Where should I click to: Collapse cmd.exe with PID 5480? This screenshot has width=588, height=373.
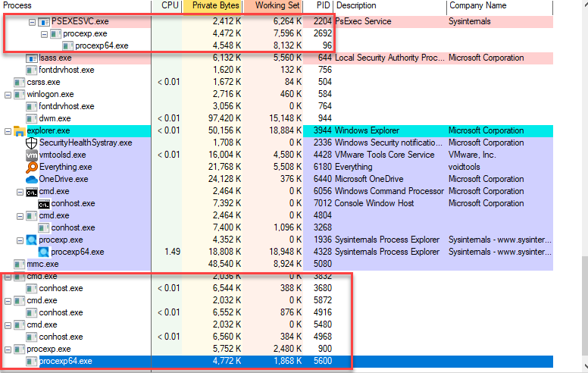pos(8,325)
